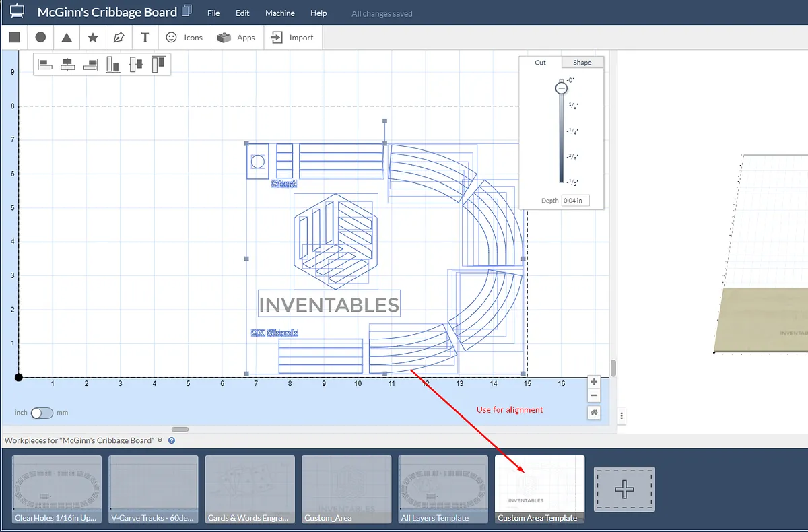Select the triangle shape tool
This screenshot has width=808, height=532.
67,38
